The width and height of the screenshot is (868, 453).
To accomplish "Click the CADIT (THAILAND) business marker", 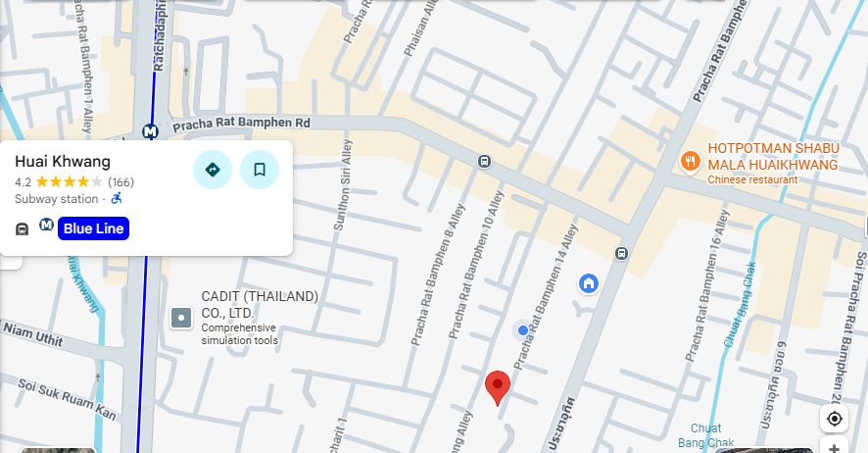I will point(181,319).
